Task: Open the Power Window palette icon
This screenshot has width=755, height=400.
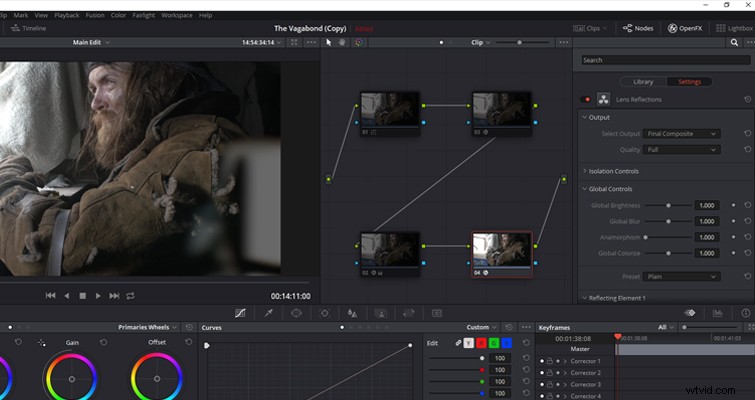Action: point(296,313)
